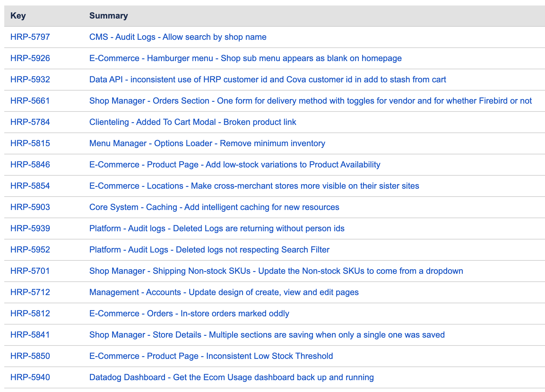Open the Hamburger menu blank sub menu issue
Screen dimensions: 545x392
tap(245, 58)
